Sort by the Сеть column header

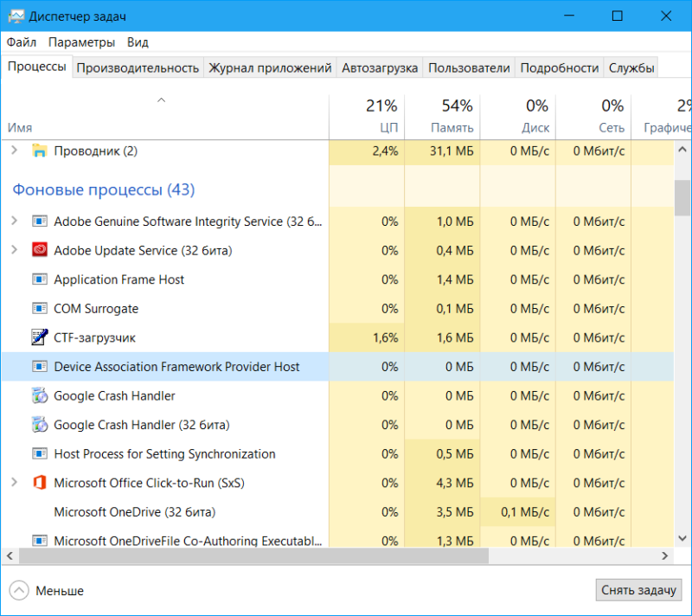tap(593, 117)
